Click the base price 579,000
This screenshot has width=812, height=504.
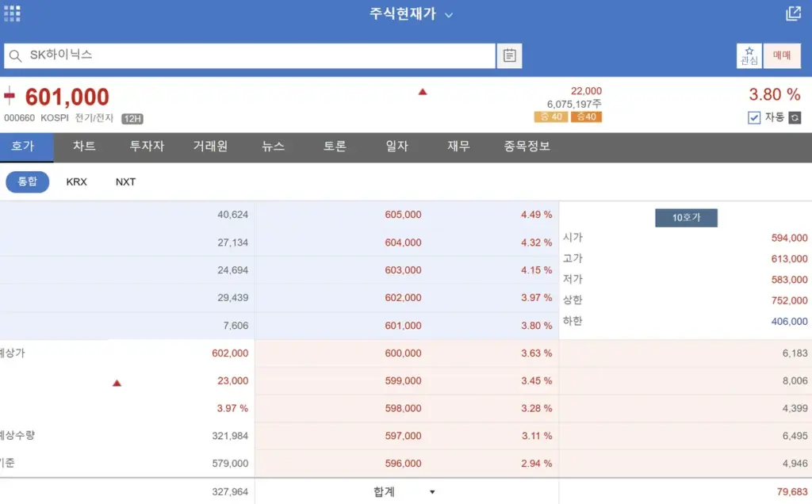230,464
